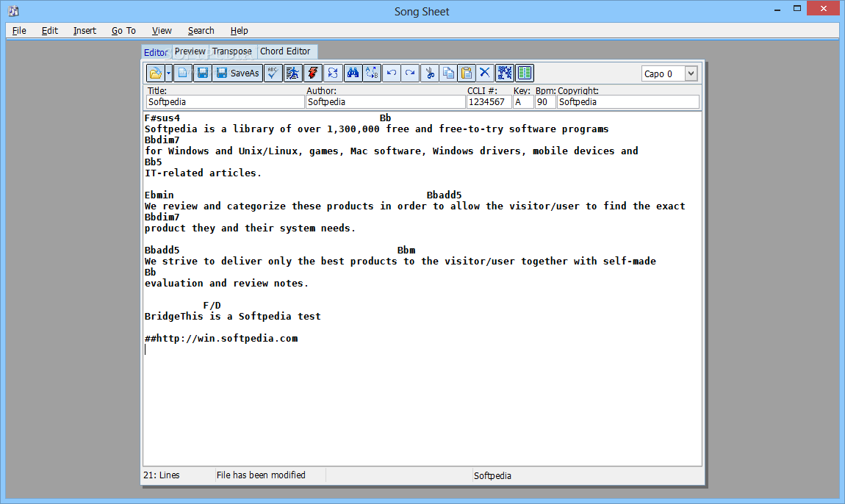Click the Title input field
This screenshot has width=845, height=504.
pyautogui.click(x=226, y=102)
